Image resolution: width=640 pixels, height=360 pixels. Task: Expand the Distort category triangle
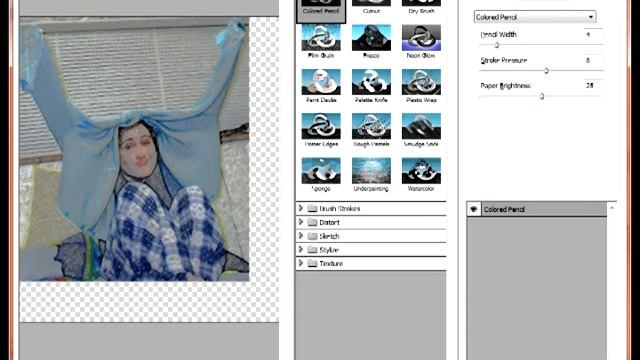(301, 222)
